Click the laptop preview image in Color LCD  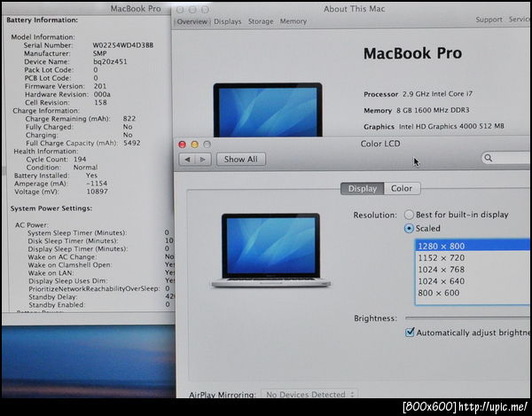(270, 250)
